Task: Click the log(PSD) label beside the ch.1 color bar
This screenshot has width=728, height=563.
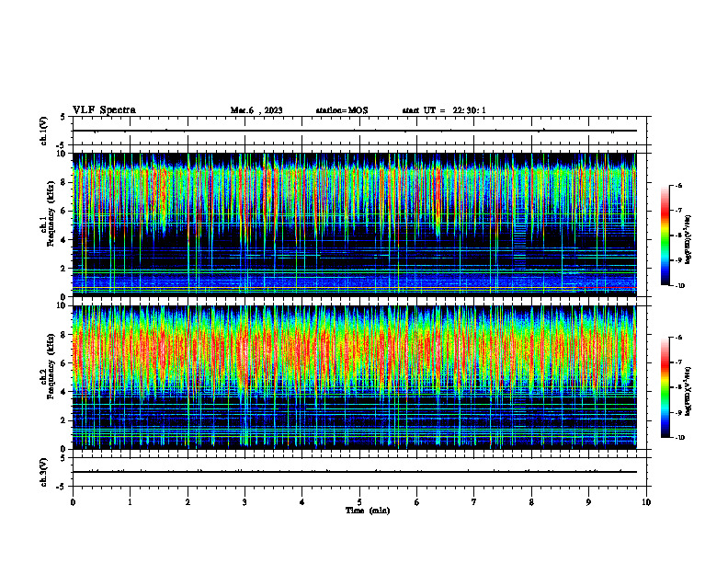Action: coord(688,239)
